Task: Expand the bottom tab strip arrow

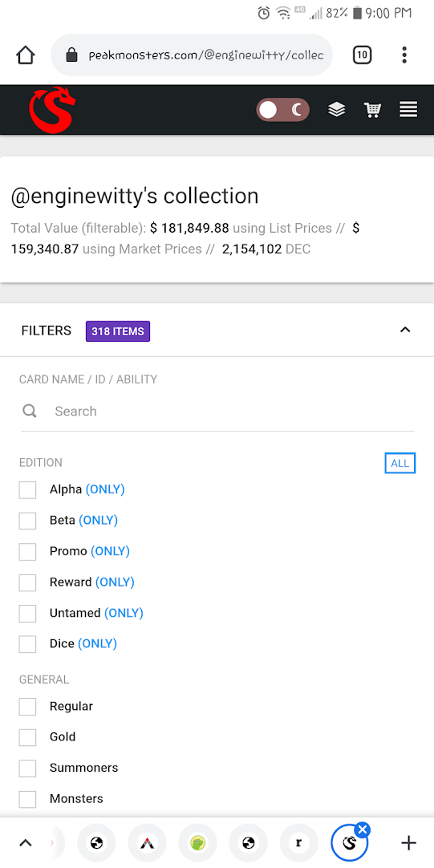Action: point(25,843)
